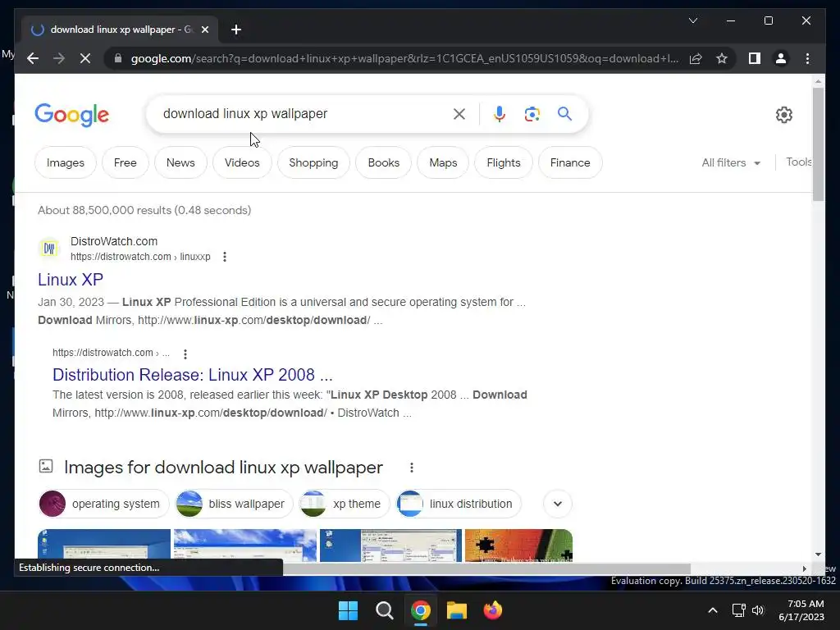This screenshot has width=840, height=630.
Task: Open more options for second distrowatch result
Action: pos(185,354)
